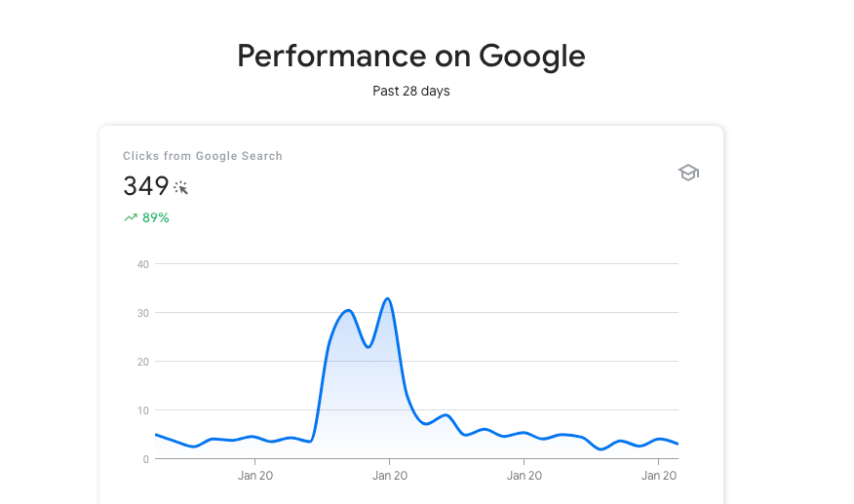Click the 20 label on y-axis
The height and width of the screenshot is (504, 854).
click(x=143, y=362)
